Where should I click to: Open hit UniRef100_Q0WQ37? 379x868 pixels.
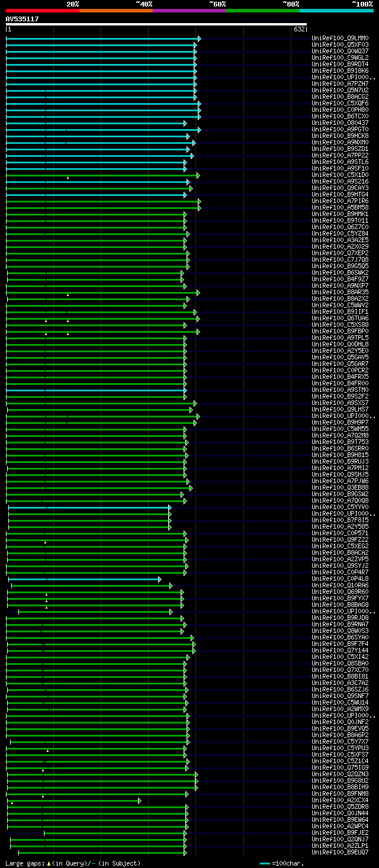coord(340,52)
